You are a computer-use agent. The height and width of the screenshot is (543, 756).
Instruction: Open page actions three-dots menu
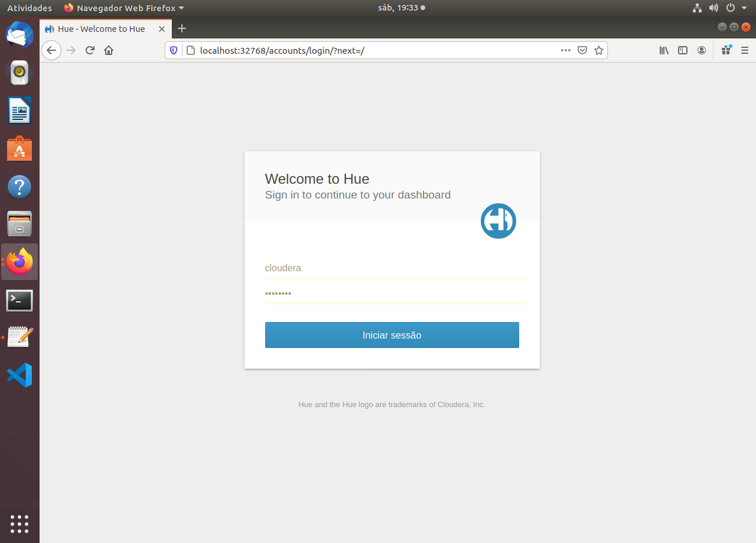pyautogui.click(x=566, y=50)
